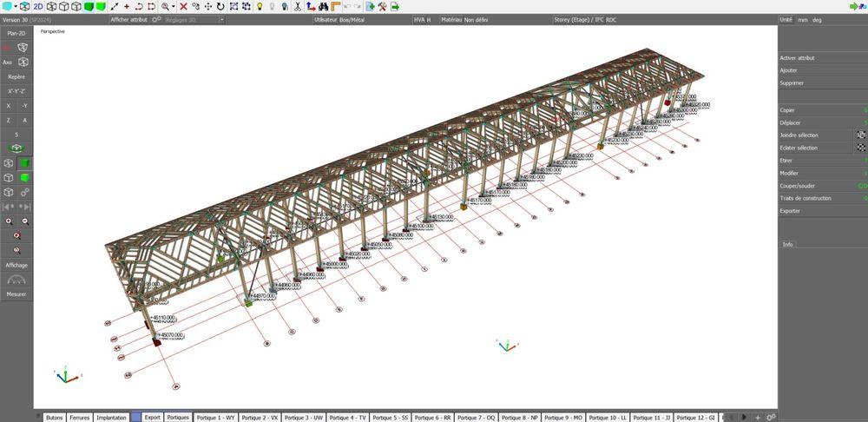The image size is (868, 422).
Task: Click the Mesurer button
Action: coord(16,294)
